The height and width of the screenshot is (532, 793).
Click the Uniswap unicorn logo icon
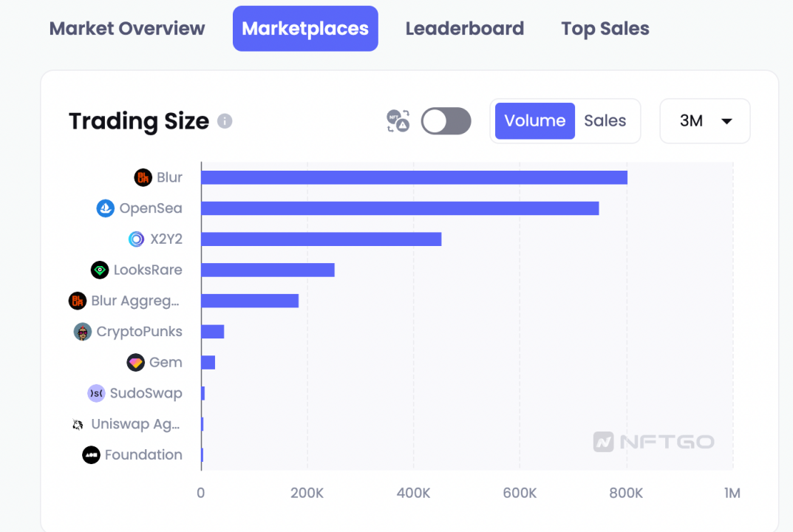click(x=78, y=424)
